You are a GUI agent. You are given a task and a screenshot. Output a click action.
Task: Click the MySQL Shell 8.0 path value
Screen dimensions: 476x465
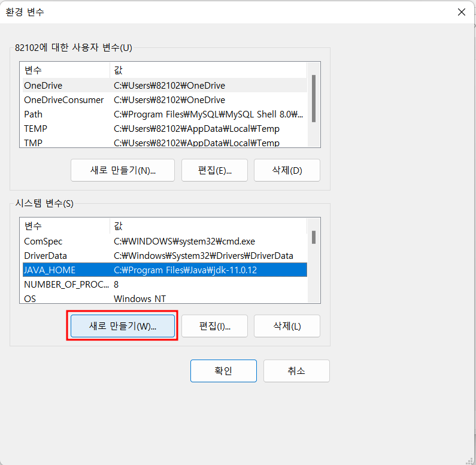[x=208, y=114]
